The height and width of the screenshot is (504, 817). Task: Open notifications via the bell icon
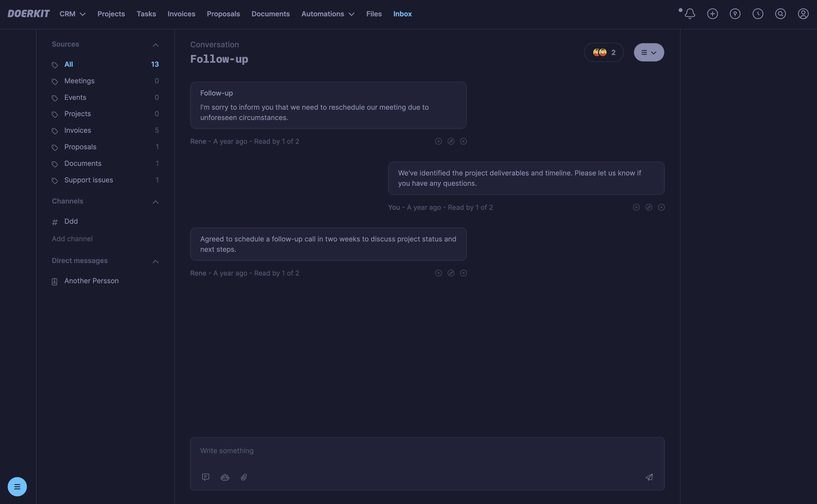click(x=690, y=14)
